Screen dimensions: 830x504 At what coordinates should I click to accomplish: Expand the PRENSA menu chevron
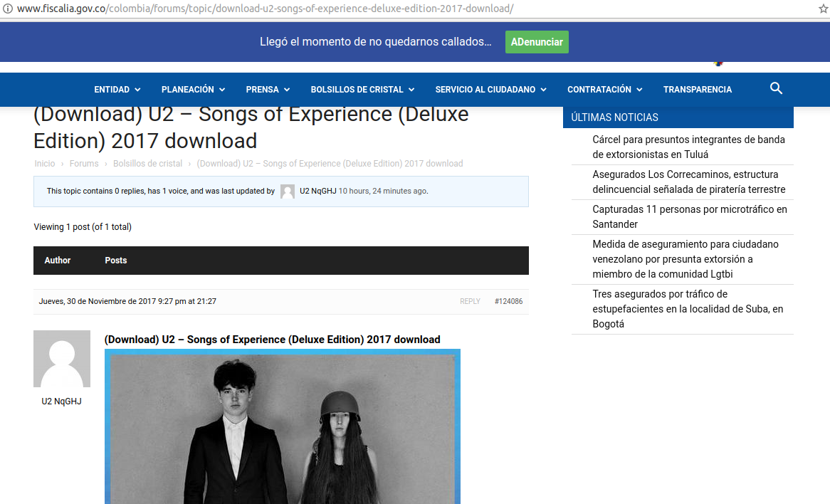(x=287, y=90)
